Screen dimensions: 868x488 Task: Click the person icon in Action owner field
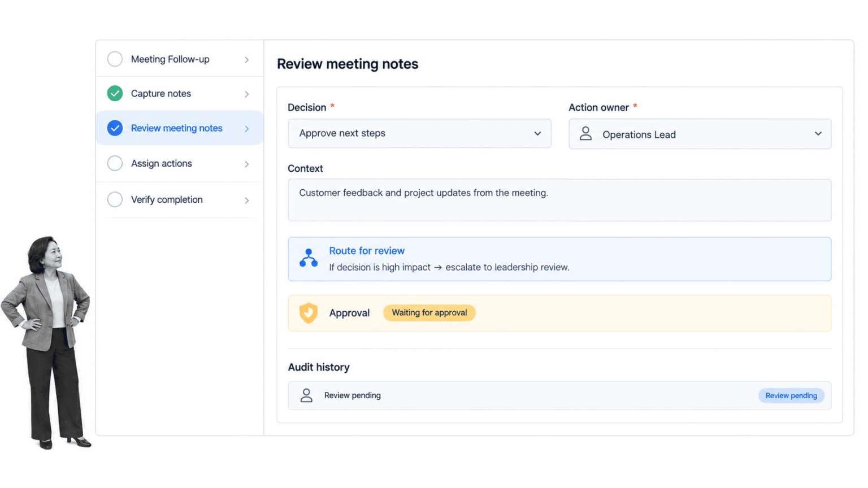click(586, 134)
